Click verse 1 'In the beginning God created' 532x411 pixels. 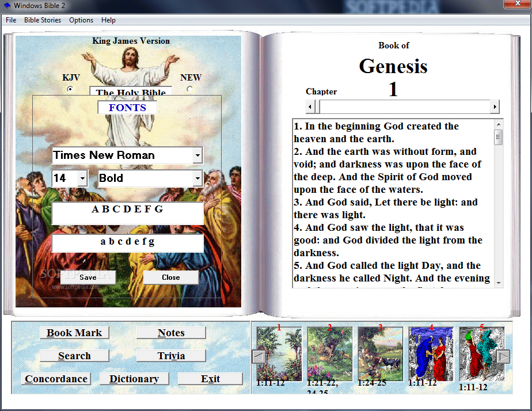point(377,132)
